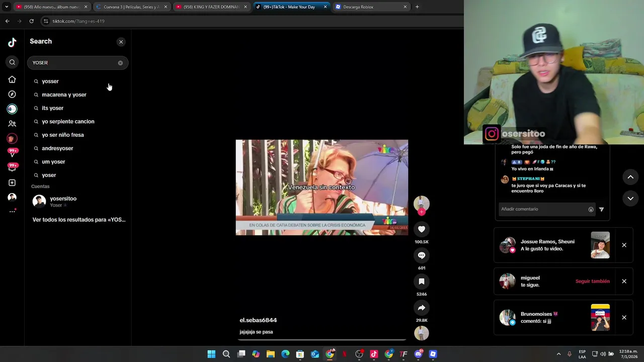Dismiss the Brunomoises comment notification
644x362 pixels.
(624, 318)
